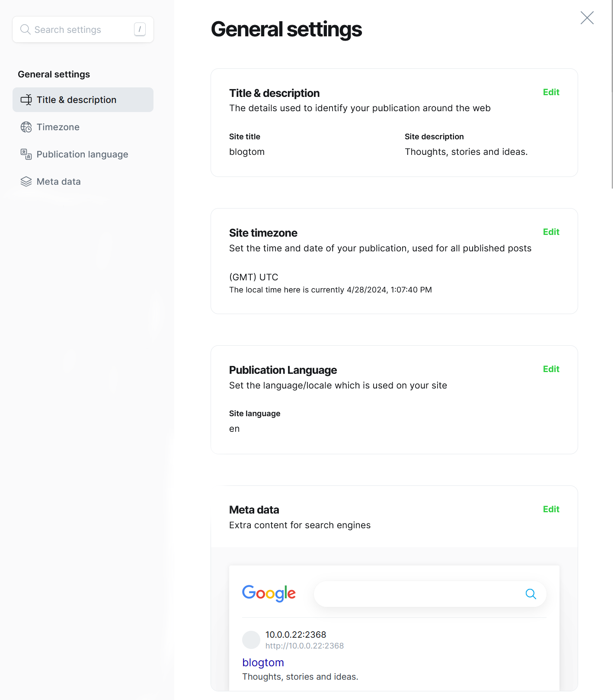The height and width of the screenshot is (700, 614).
Task: Click the slash shortcut key badge
Action: (x=140, y=29)
